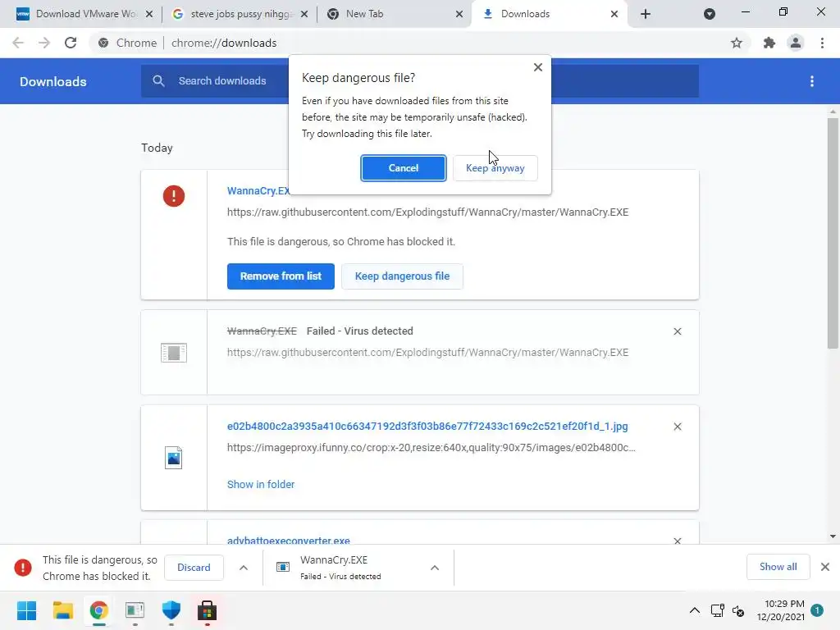Click the red warning icon on WannaCry entry
840x630 pixels.
[174, 196]
